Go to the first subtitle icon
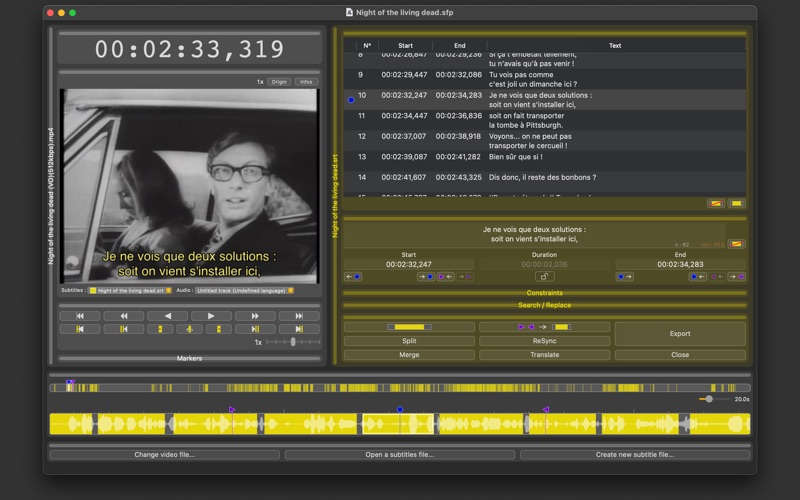The height and width of the screenshot is (500, 800). (80, 329)
